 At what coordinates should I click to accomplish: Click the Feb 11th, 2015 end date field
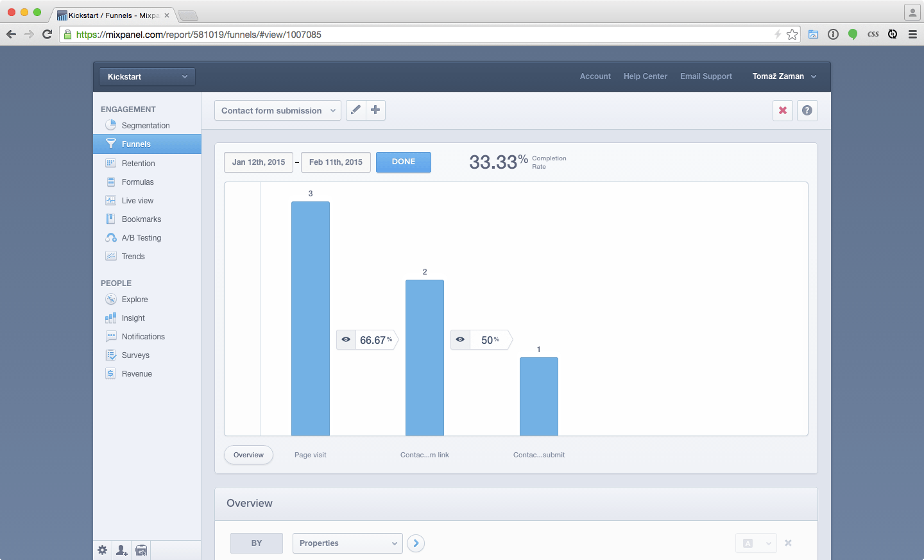click(x=336, y=162)
